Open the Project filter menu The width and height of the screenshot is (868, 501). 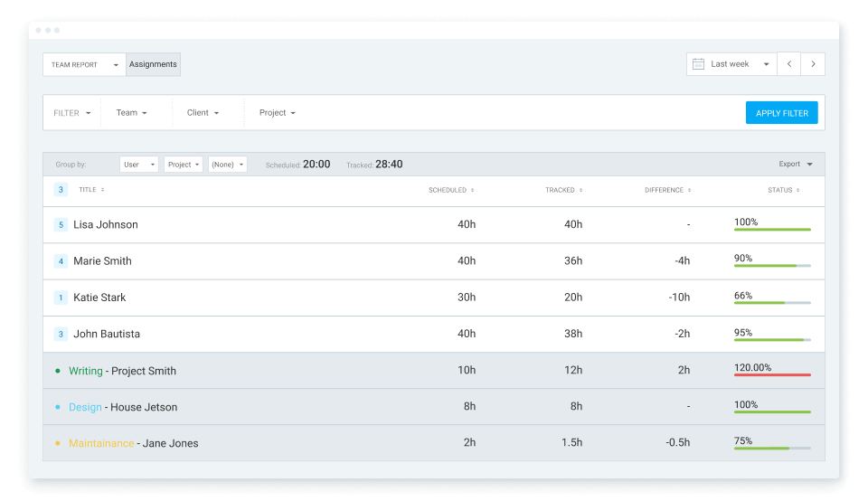click(278, 113)
